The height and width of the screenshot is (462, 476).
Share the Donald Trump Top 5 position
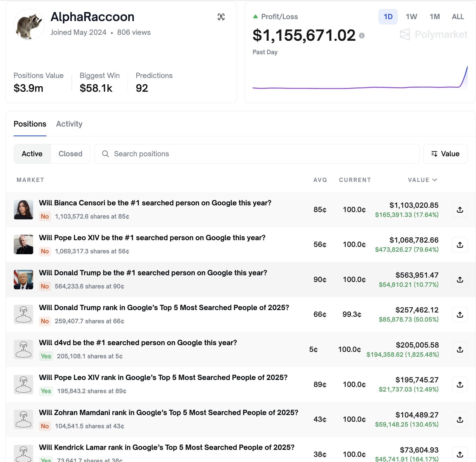[x=460, y=314]
